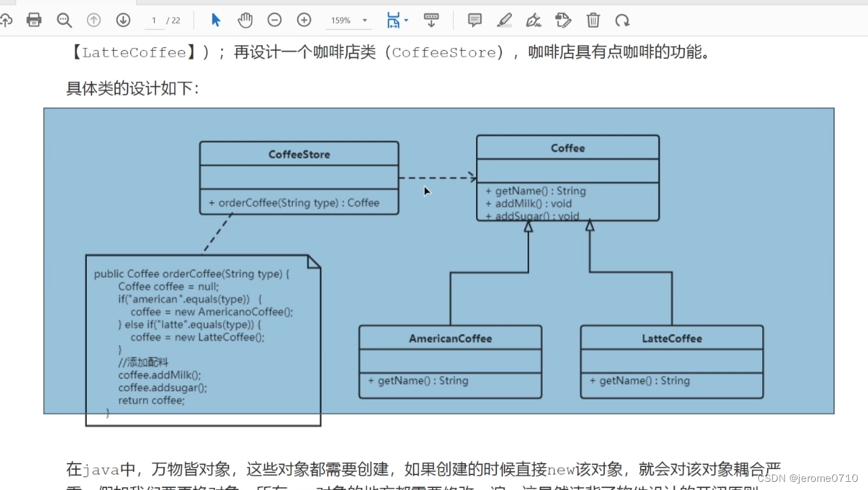Click the CoffeeStore class title in diagram
The width and height of the screenshot is (868, 490).
[299, 155]
